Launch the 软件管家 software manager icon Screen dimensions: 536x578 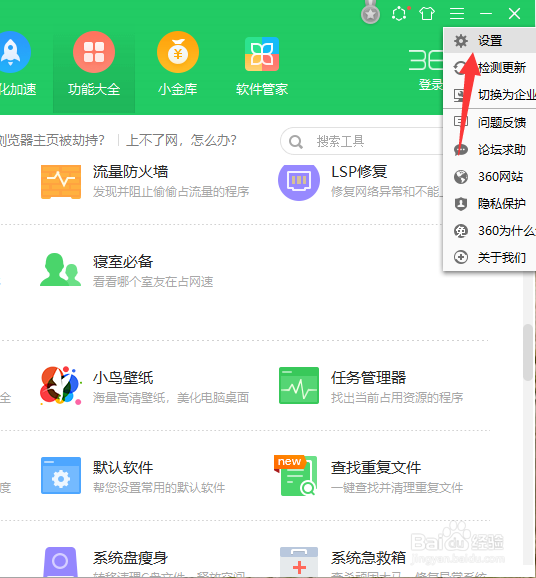262,54
